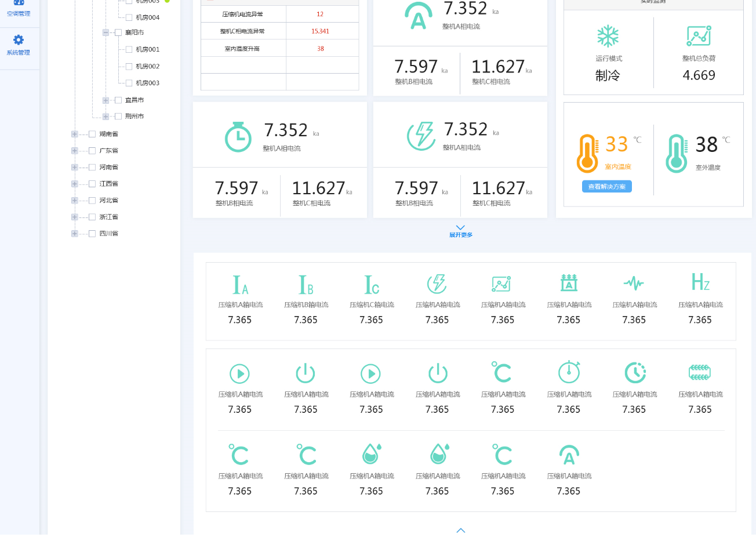756x541 pixels.
Task: Select 机房004 in the tree
Action: (x=147, y=17)
